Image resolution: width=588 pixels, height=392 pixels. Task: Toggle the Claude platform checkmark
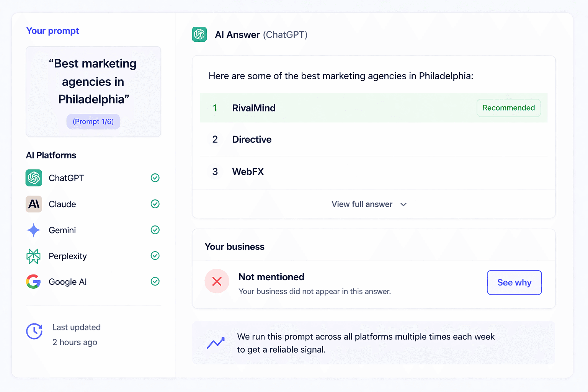click(155, 204)
